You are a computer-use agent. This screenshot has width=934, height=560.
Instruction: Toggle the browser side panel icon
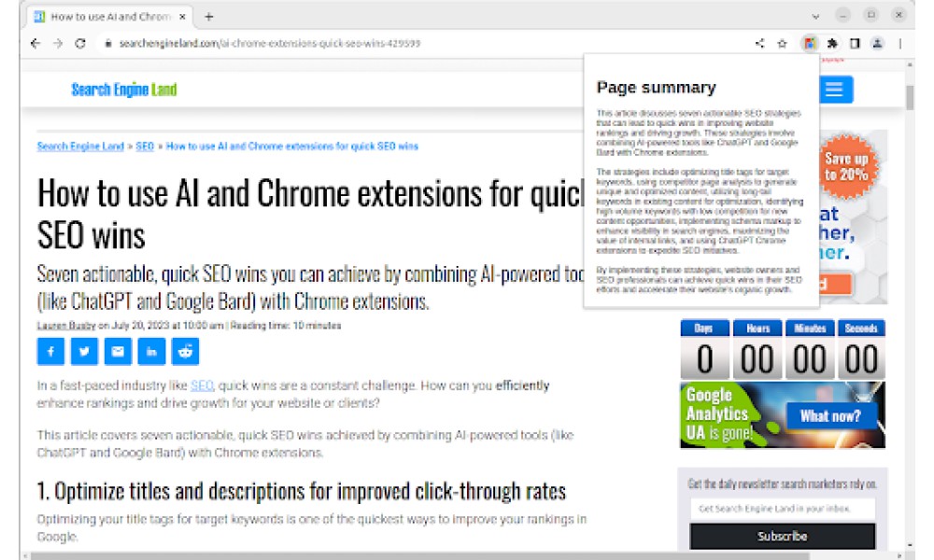click(x=855, y=44)
